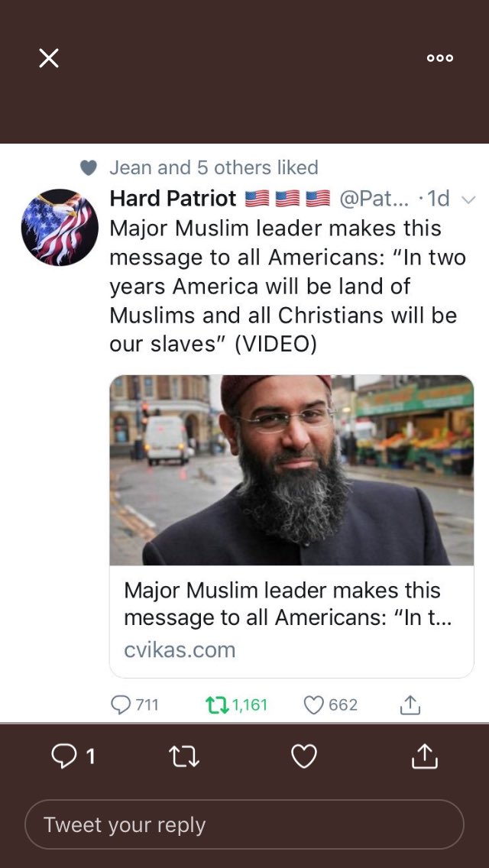Expand the tweet dropdown chevron next to 1d
The height and width of the screenshot is (868, 489).
468,199
